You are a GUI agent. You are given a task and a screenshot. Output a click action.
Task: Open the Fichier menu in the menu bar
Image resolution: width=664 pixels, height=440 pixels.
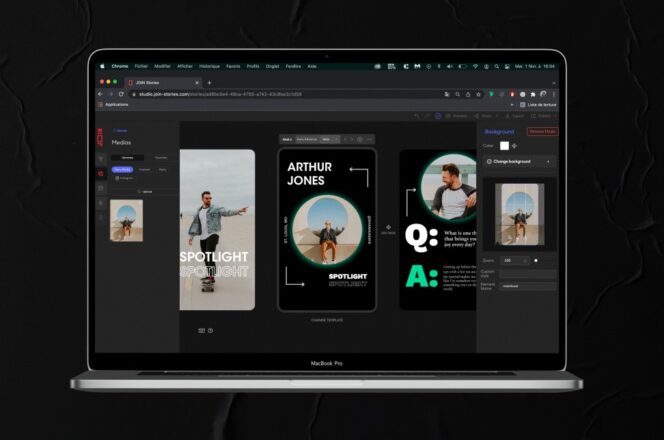(141, 66)
